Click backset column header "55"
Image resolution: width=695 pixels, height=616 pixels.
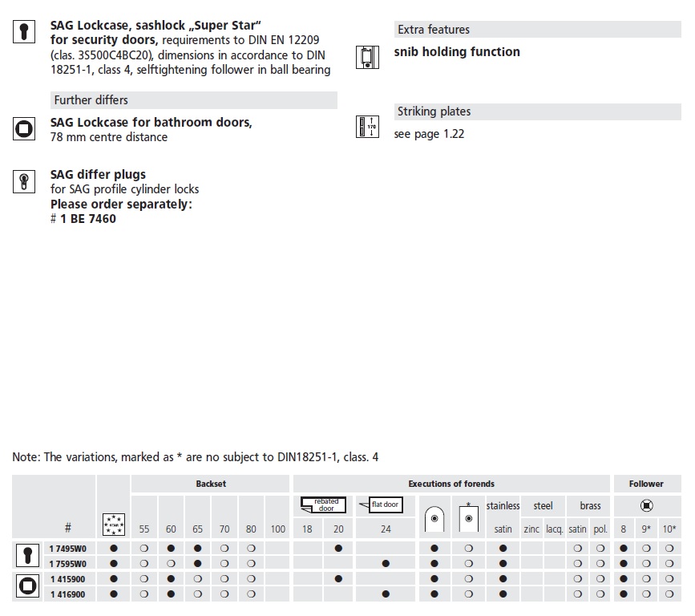144,529
